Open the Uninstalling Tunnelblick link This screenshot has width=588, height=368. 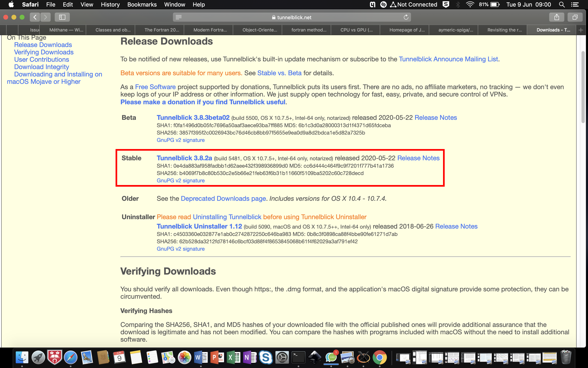[x=227, y=217]
